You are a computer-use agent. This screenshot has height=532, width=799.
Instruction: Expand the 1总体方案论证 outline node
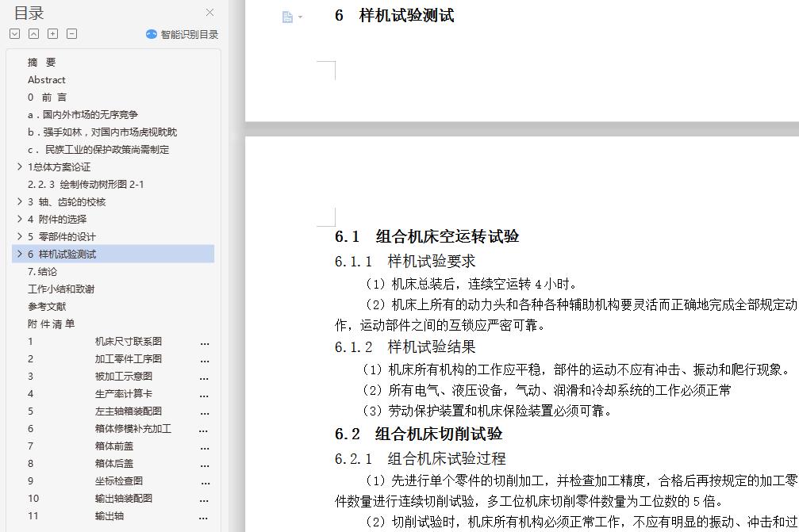(19, 167)
